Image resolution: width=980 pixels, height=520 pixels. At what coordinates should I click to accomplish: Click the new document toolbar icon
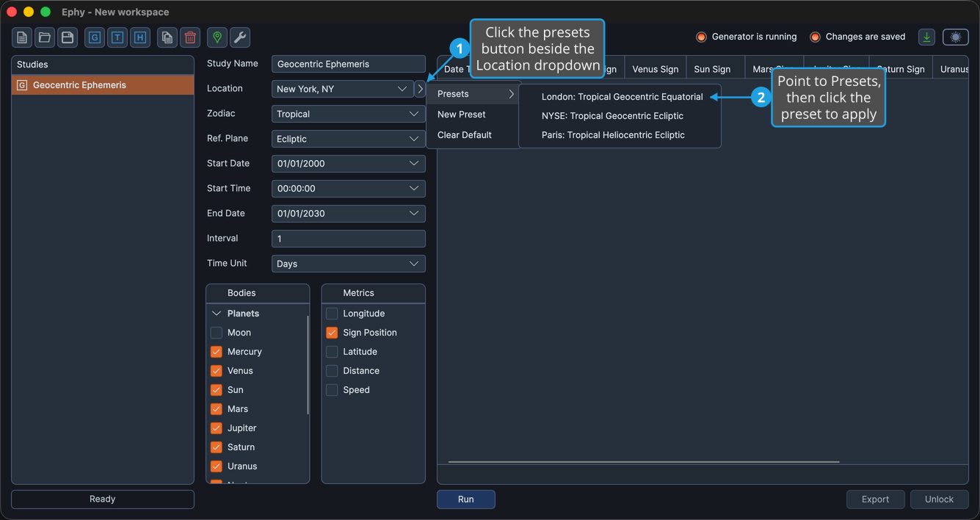tap(22, 37)
